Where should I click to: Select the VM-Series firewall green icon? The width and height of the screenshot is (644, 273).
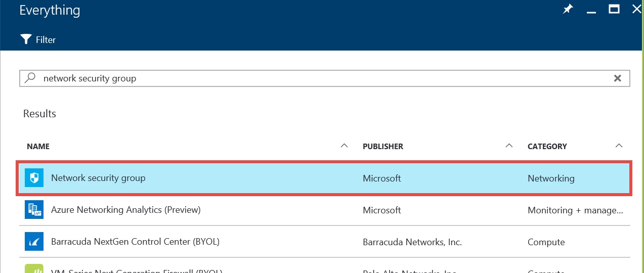(34, 268)
